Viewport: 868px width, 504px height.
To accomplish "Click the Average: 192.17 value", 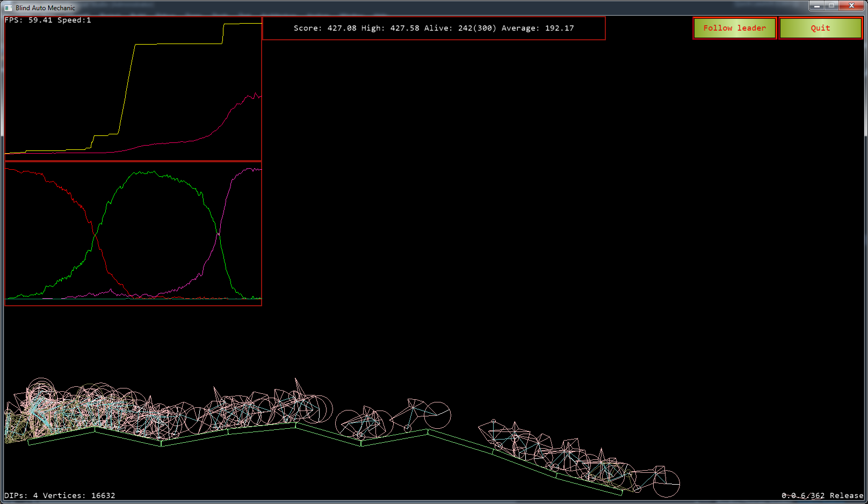I will click(x=538, y=28).
